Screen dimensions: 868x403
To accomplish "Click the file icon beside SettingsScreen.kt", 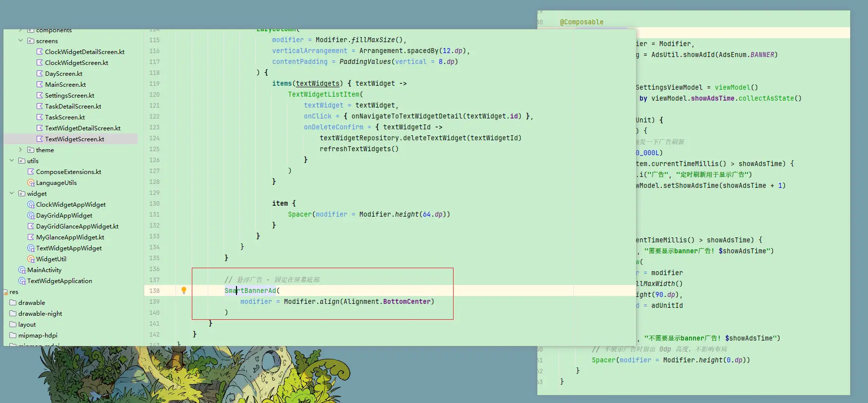I will click(x=40, y=96).
